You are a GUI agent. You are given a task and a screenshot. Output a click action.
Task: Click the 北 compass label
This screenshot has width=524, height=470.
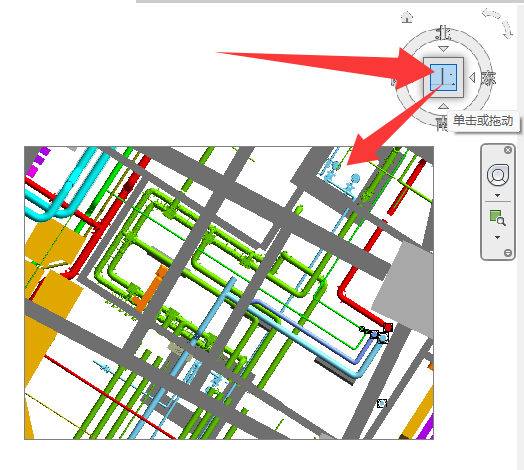click(x=443, y=33)
